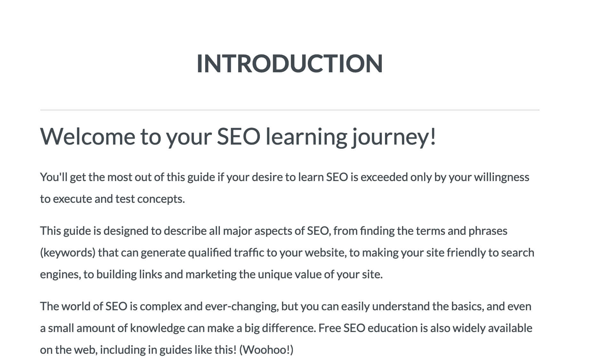Click the word '(keywords)' in the second paragraph
This screenshot has width=603, height=364.
[x=68, y=253]
